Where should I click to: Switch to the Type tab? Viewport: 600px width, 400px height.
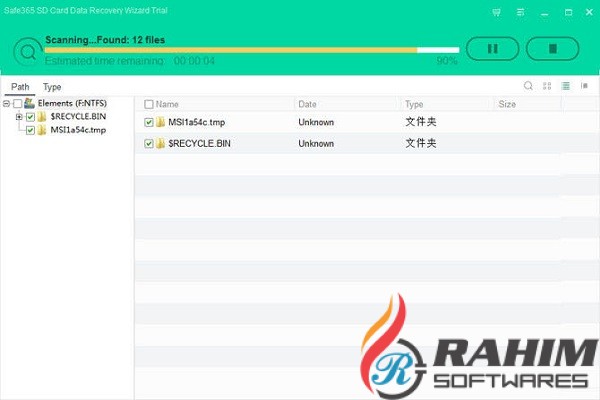(x=52, y=87)
